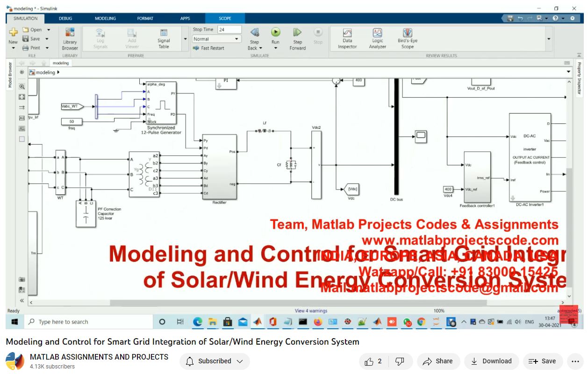Switch to the SIMULATION tab
The width and height of the screenshot is (588, 375).
pos(25,18)
